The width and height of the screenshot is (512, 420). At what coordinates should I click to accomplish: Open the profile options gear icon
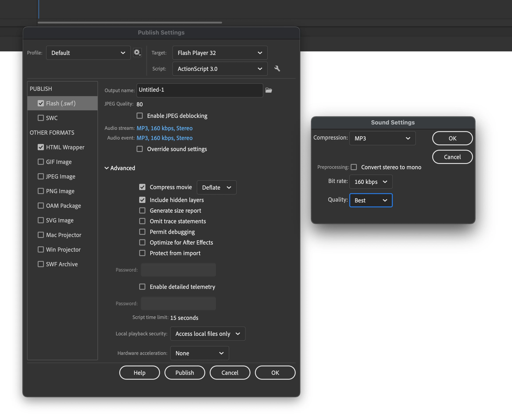click(x=137, y=52)
